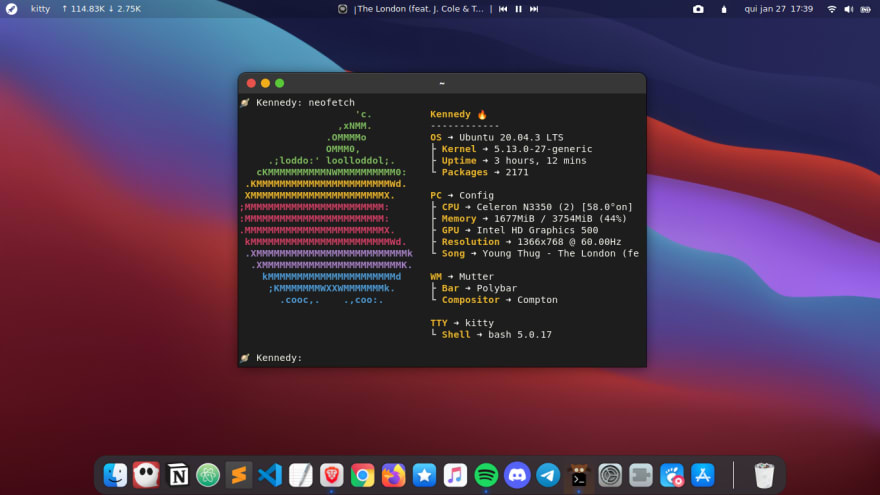Screen dimensions: 880x495
Task: Launch Telegram from the dock
Action: point(548,475)
